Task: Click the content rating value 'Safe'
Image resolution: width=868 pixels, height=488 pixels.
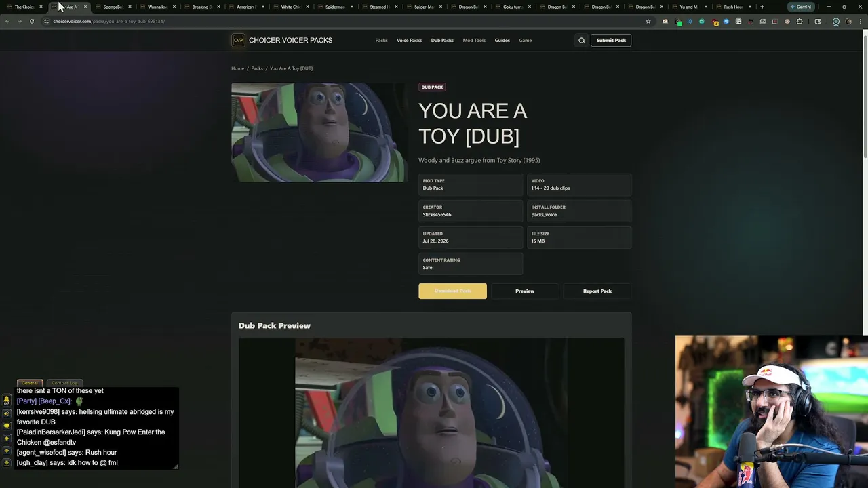Action: tap(427, 268)
